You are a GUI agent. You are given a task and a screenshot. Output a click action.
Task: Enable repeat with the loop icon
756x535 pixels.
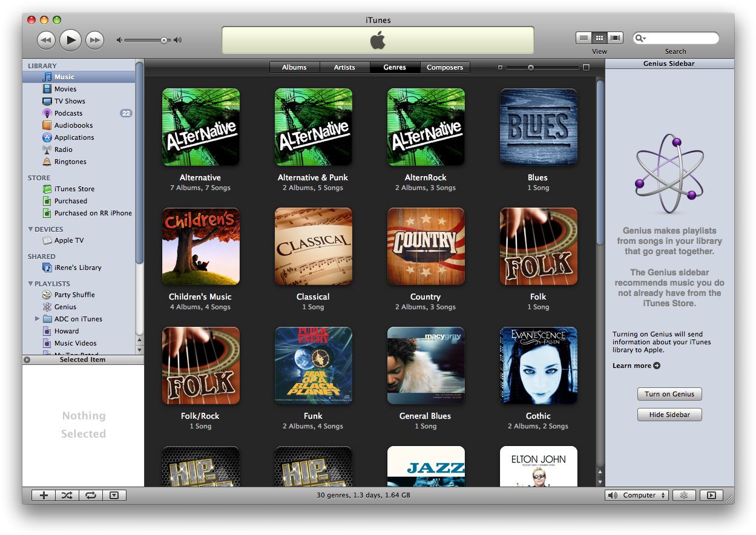coord(90,495)
